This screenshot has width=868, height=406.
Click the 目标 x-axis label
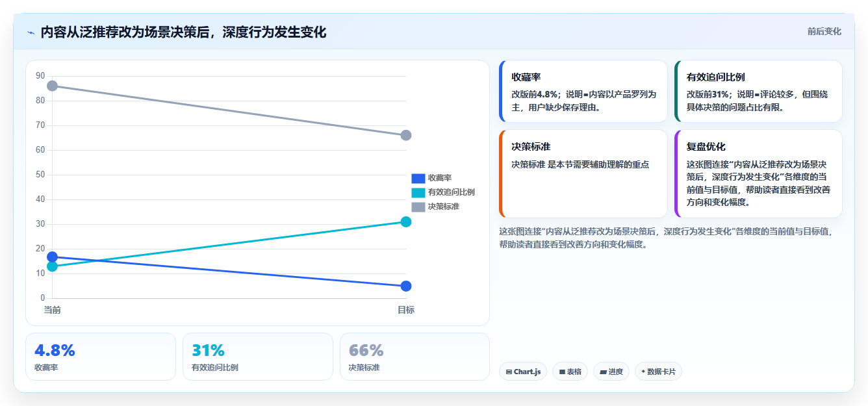coord(406,310)
